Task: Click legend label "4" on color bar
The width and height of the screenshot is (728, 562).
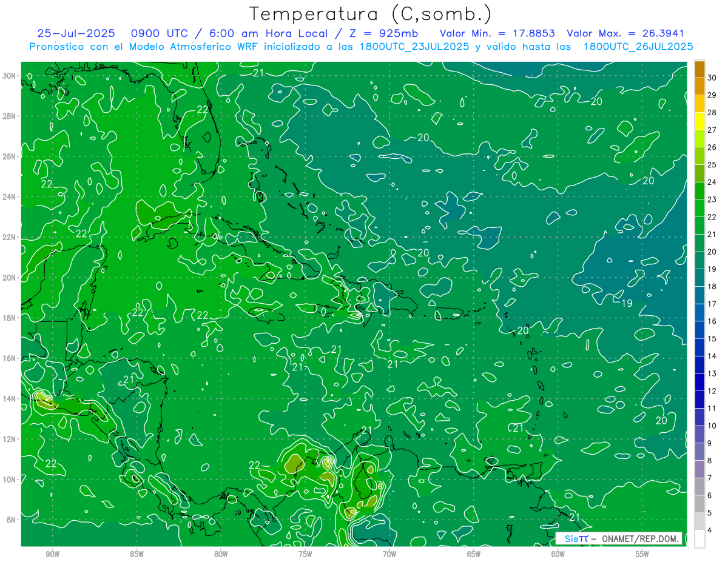Action: (710, 530)
